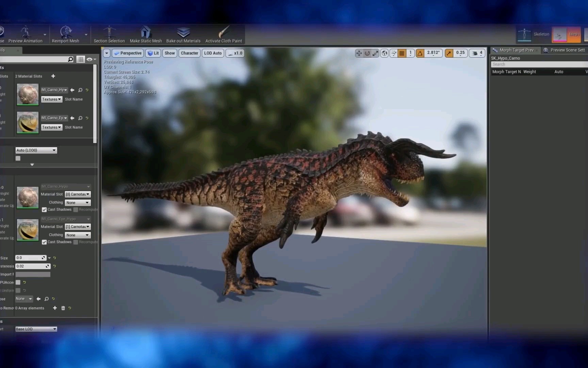Uncheck Cast Shadows for MI_Carno_Hypo
The width and height of the screenshot is (588, 368).
[44, 210]
